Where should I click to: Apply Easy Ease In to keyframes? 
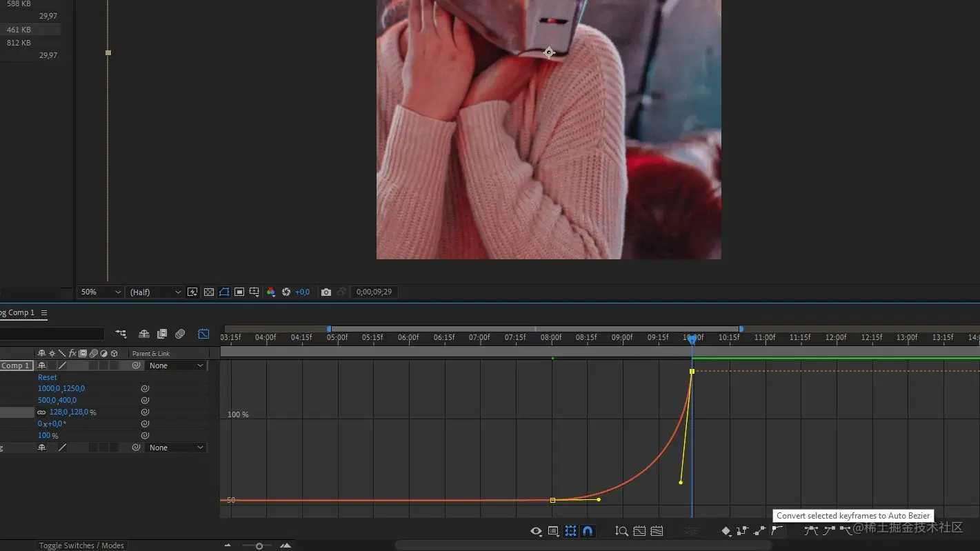(x=829, y=531)
